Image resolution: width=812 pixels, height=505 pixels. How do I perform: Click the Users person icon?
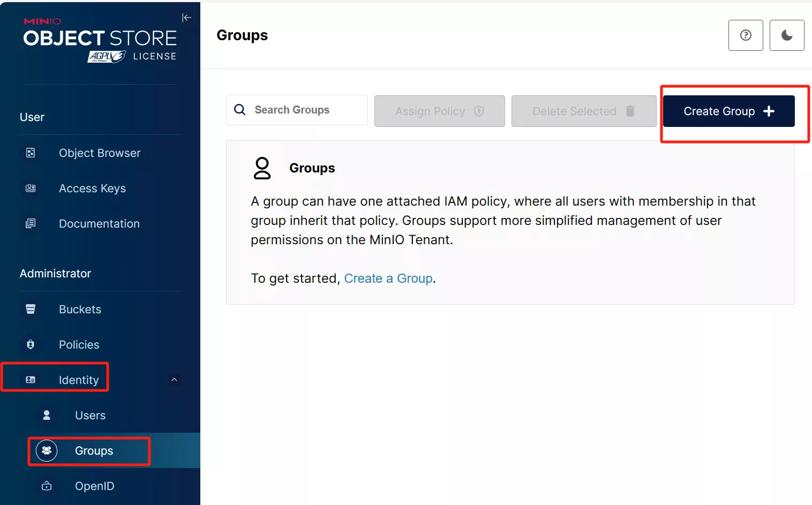(47, 416)
